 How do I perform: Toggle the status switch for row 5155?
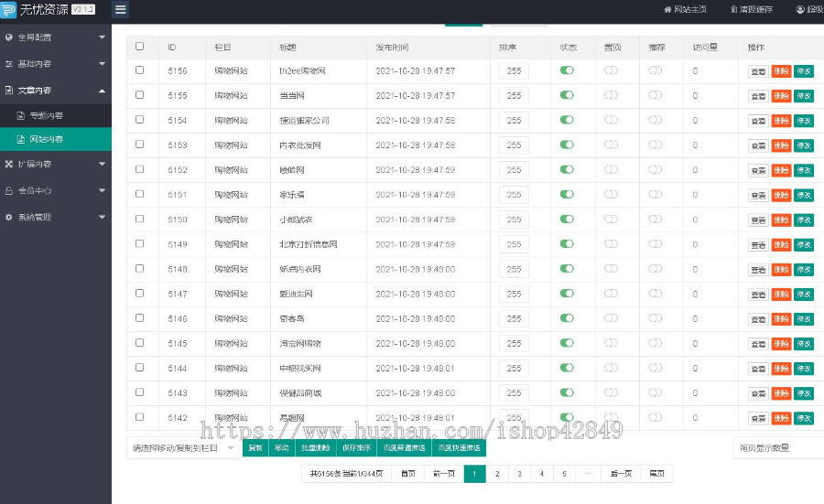567,95
